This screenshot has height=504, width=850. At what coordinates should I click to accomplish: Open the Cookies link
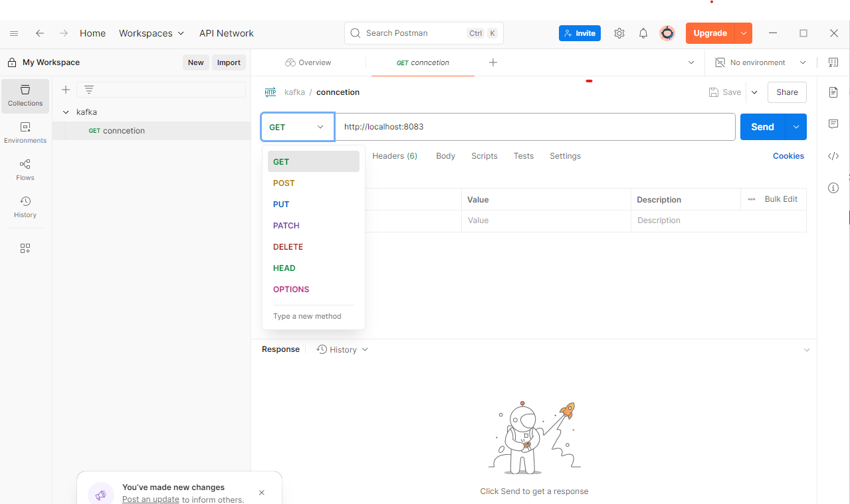click(788, 156)
